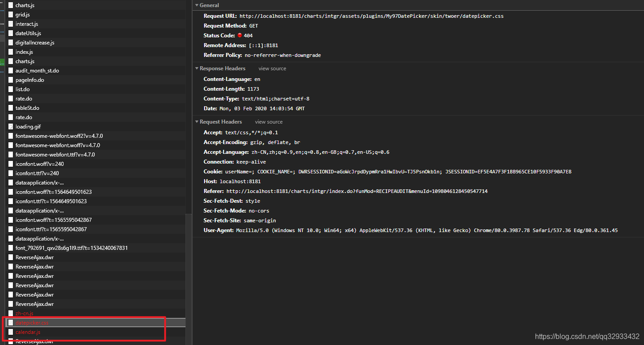Click the Accept-Encoding gzip, deflate, br value

[275, 142]
